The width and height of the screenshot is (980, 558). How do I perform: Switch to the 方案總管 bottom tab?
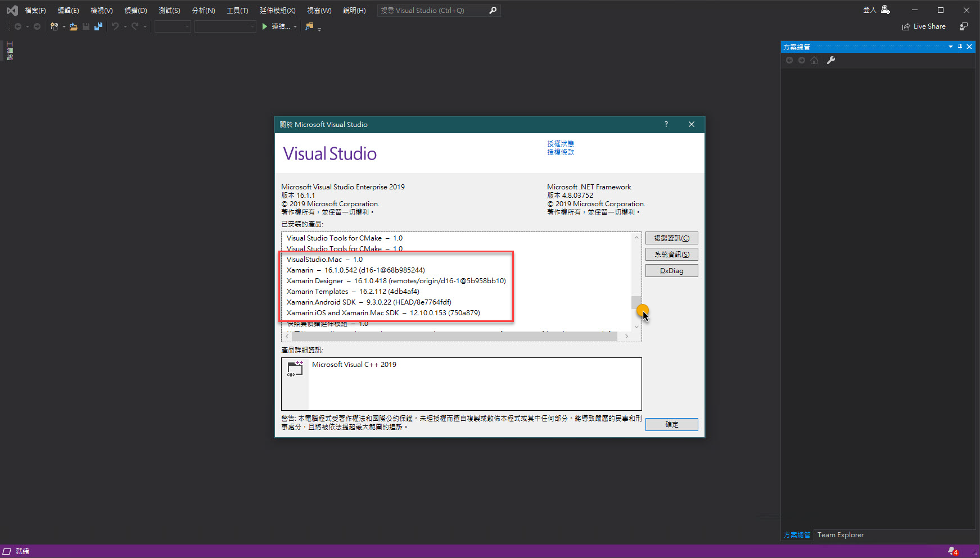(x=797, y=535)
